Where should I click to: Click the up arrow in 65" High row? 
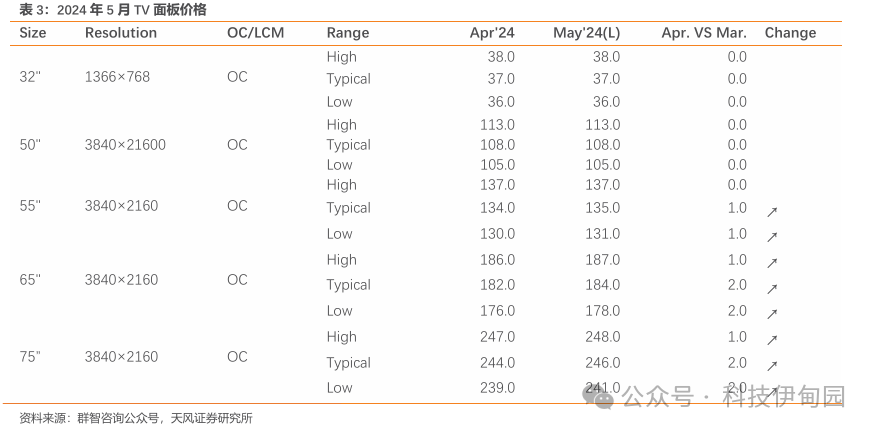(772, 263)
